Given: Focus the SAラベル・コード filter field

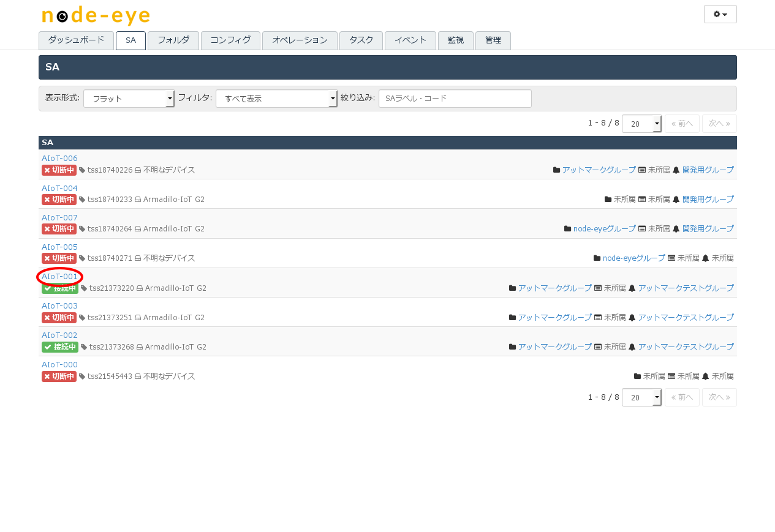Looking at the screenshot, I should coord(455,99).
